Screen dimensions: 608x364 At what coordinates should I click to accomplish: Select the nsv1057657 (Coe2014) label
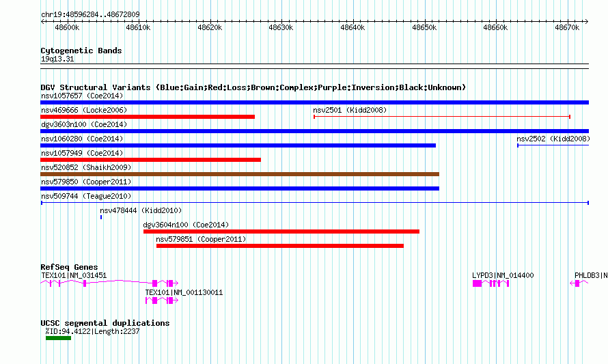point(82,96)
